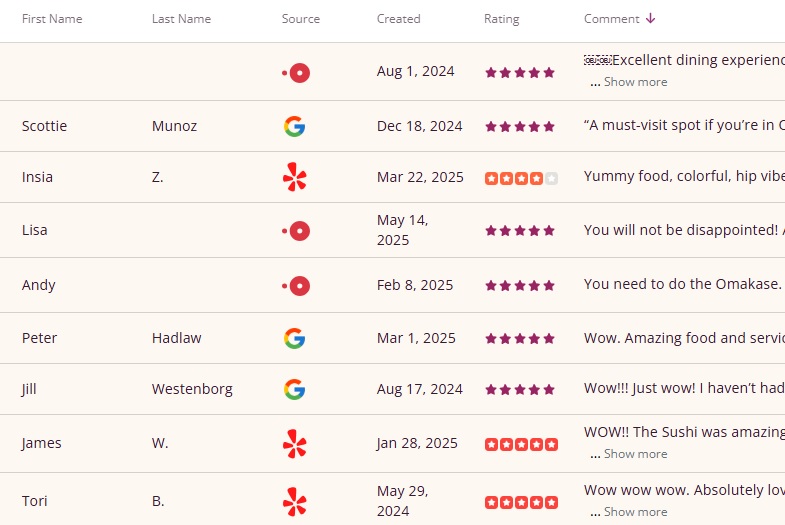The height and width of the screenshot is (525, 785).
Task: Click Andy's OpenTable source icon
Action: click(297, 286)
